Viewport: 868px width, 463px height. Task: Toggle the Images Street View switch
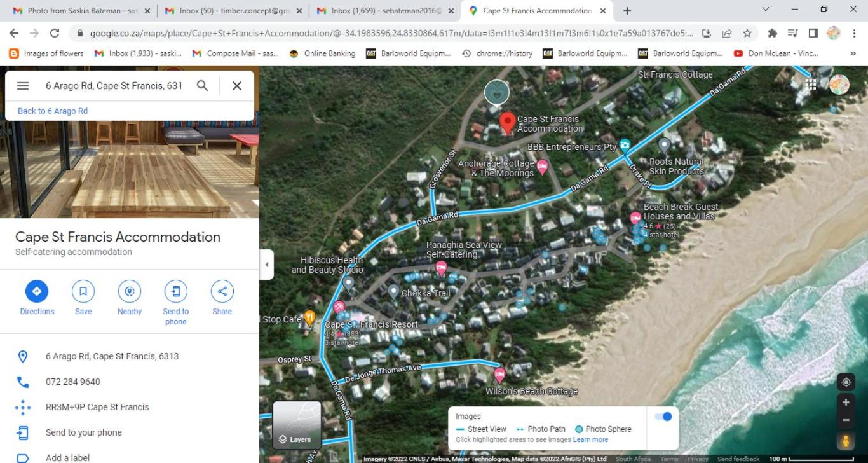click(x=663, y=417)
